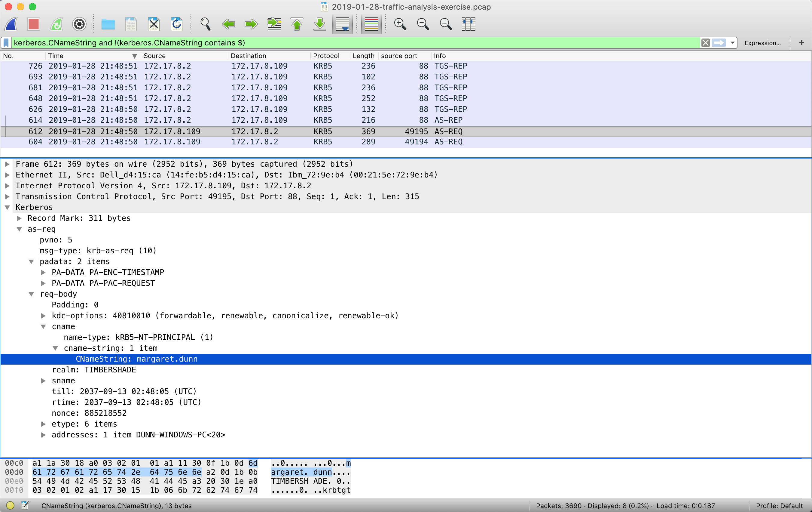Open the display filter history dropdown
The width and height of the screenshot is (812, 512).
732,43
